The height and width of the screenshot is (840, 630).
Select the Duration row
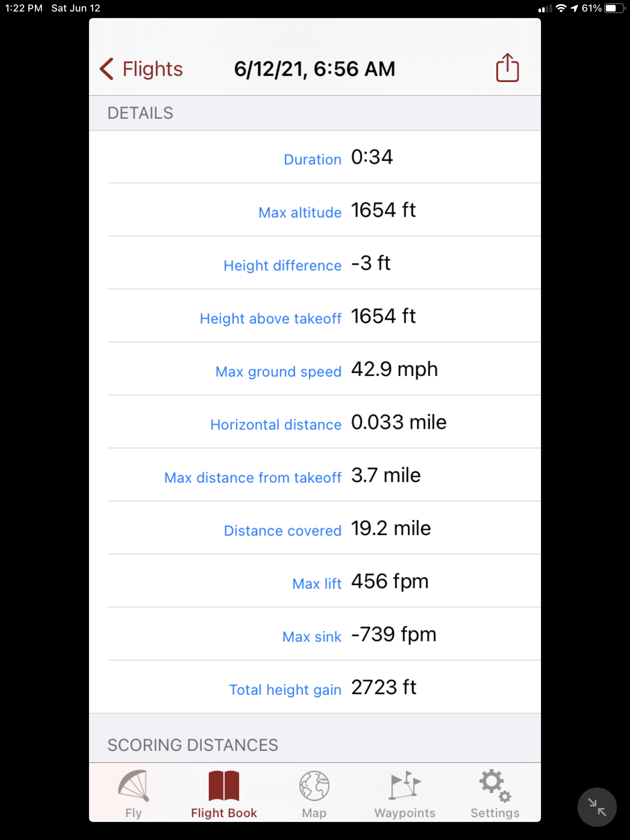pos(324,157)
